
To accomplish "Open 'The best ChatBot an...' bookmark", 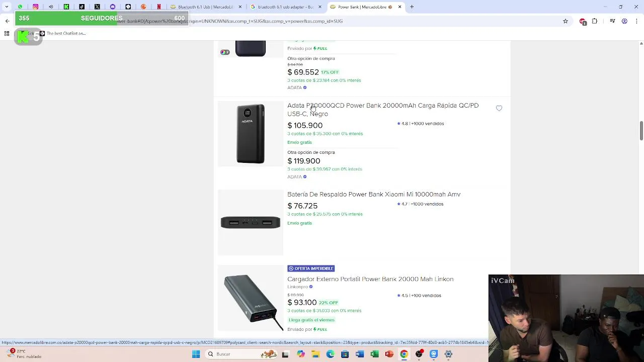I will click(x=63, y=34).
